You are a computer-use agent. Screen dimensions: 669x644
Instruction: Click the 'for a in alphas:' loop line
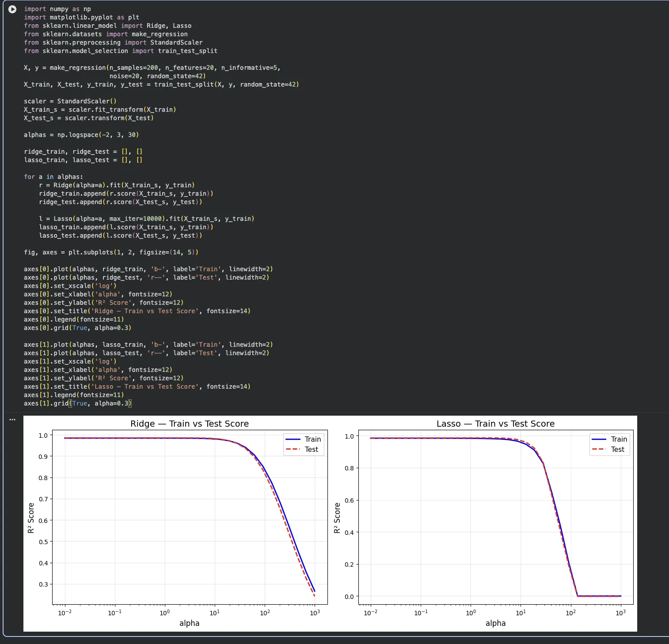pyautogui.click(x=53, y=177)
